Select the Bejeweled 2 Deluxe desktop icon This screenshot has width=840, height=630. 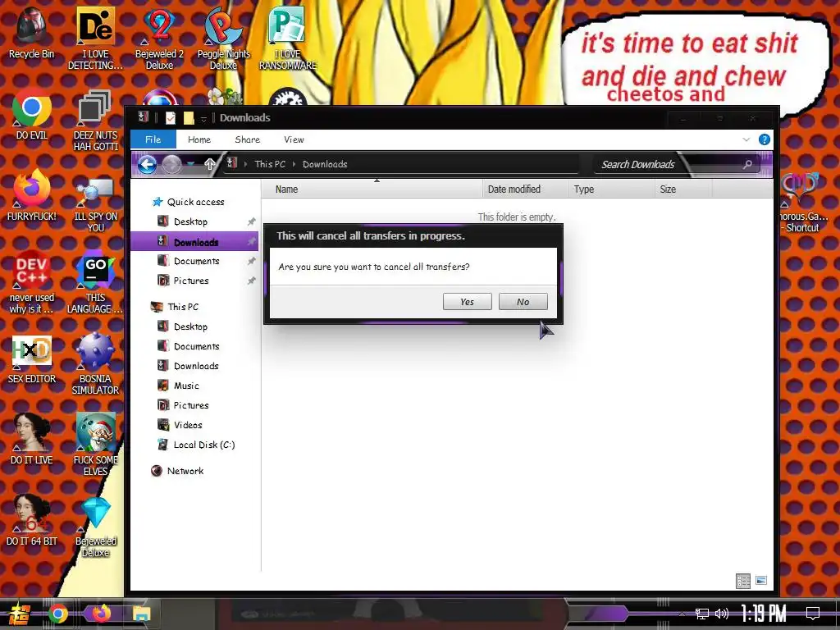coord(160,39)
